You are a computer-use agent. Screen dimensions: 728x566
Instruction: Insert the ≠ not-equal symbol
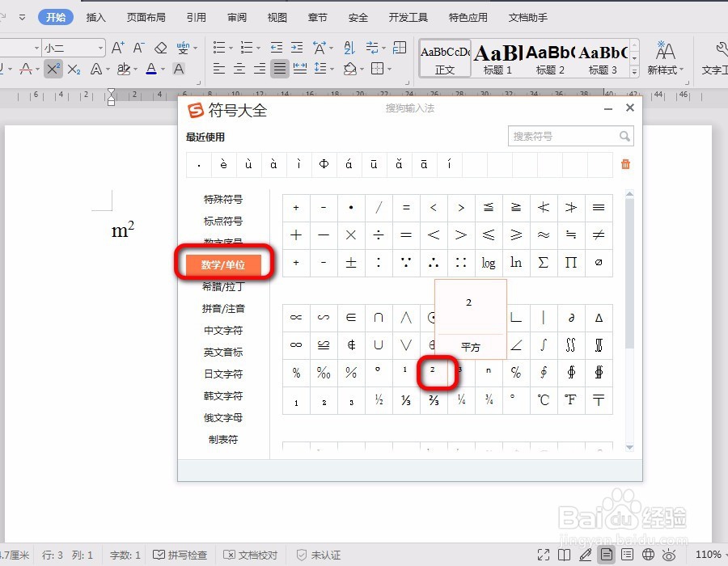pyautogui.click(x=599, y=235)
